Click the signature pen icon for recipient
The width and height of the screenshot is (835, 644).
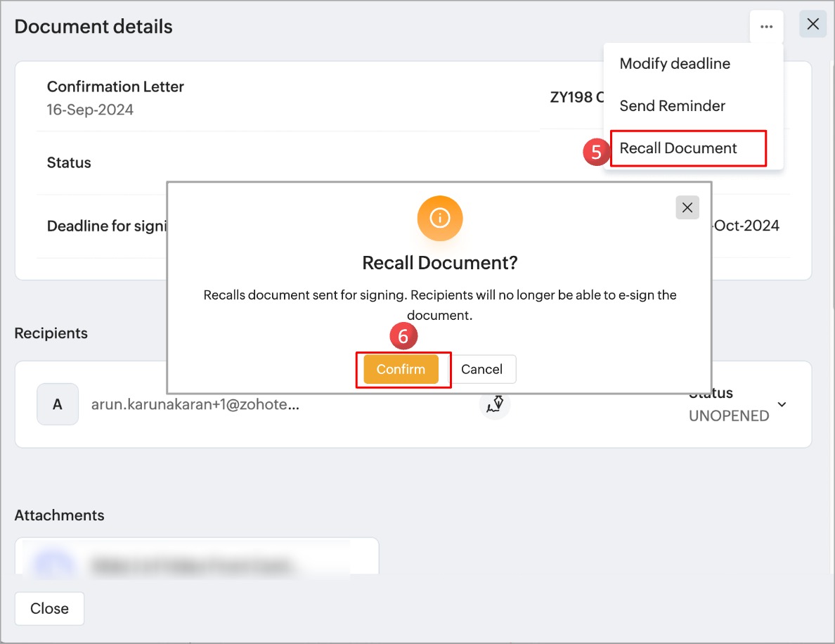[496, 404]
